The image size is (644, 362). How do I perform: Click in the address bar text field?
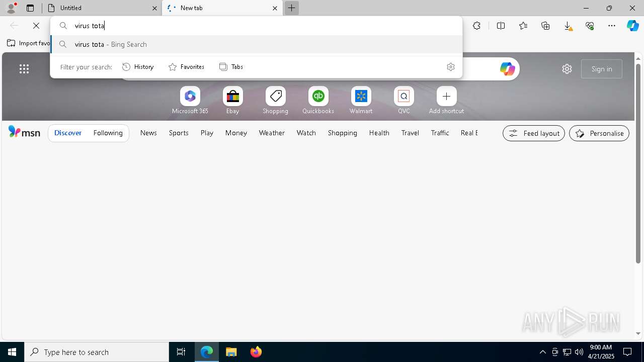pos(256,26)
